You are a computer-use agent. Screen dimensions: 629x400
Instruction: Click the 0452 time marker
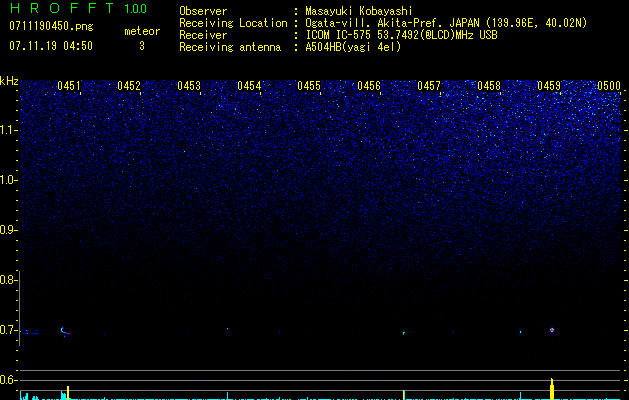(129, 86)
